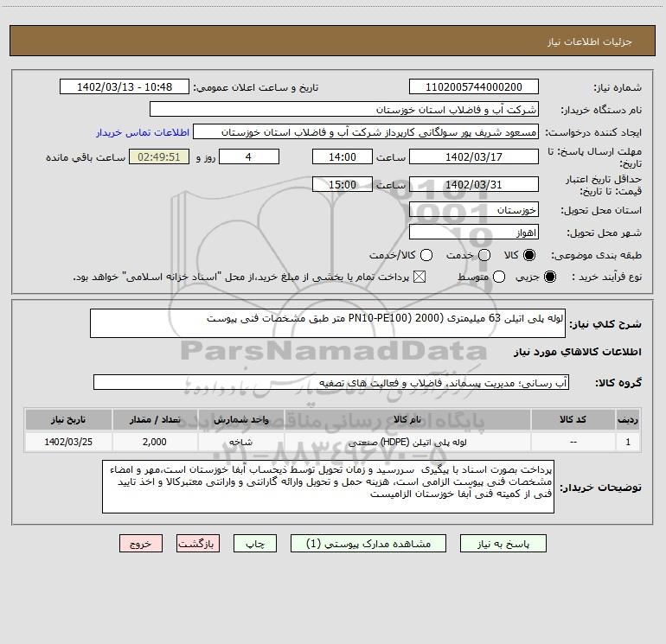Click the response deadline date 1402/03/17 field
This screenshot has width=666, height=644.
click(474, 156)
